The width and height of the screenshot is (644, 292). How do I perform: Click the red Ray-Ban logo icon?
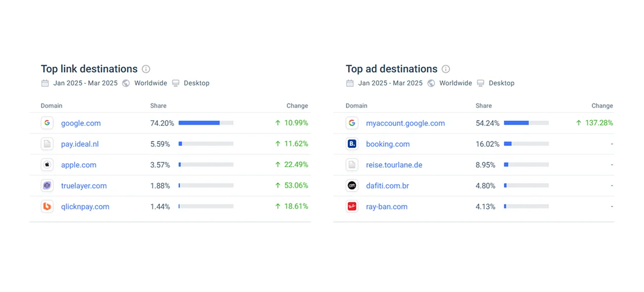(352, 207)
